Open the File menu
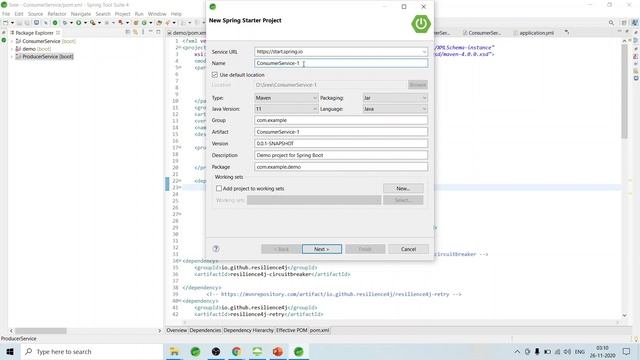The image size is (640, 360). 6,14
